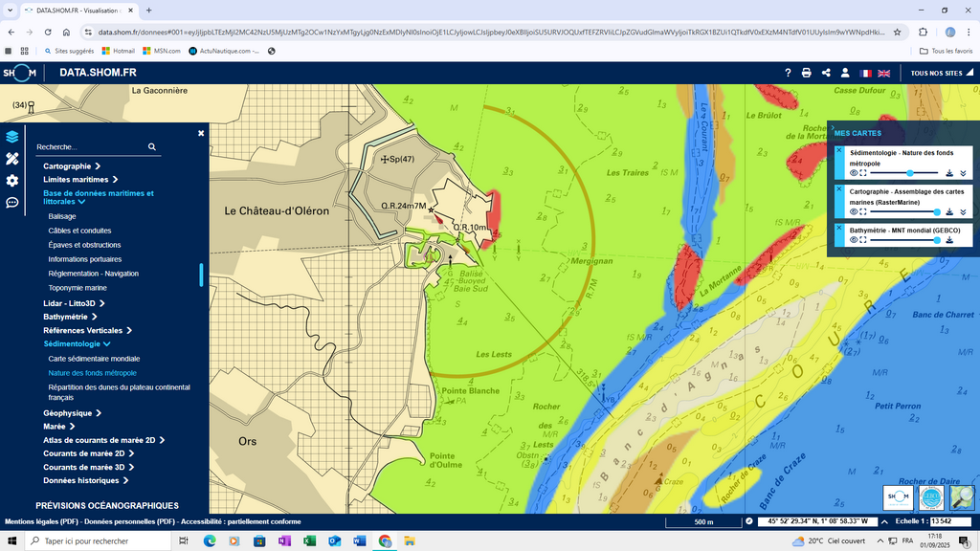The height and width of the screenshot is (551, 980).
Task: Click the compass icon beside the coordinates
Action: pos(748,521)
